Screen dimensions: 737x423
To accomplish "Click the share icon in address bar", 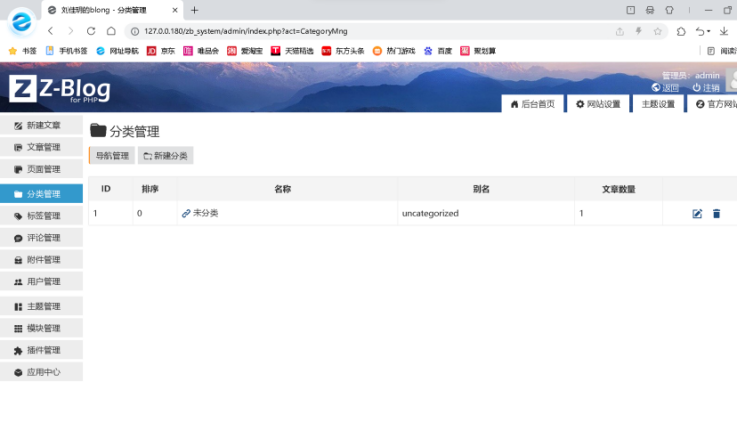I will pyautogui.click(x=620, y=31).
